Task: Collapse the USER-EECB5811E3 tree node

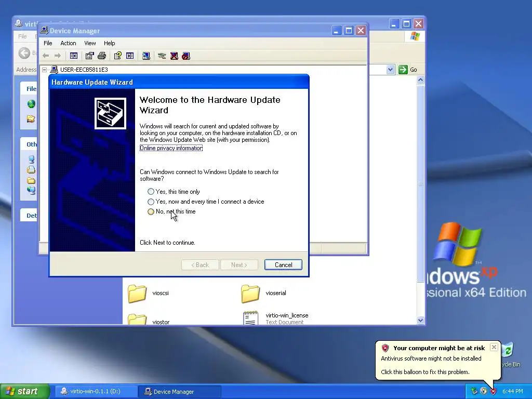Action: point(45,70)
